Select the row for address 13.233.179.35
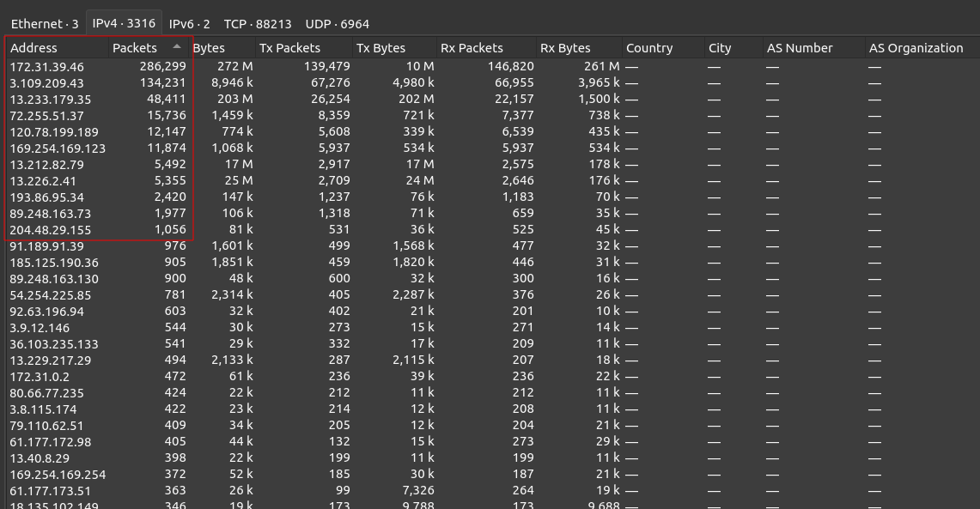This screenshot has width=980, height=509. (50, 99)
